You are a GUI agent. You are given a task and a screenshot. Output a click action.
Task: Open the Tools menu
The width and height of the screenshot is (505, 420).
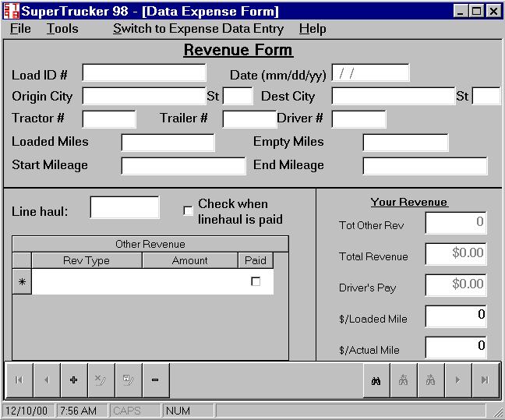pyautogui.click(x=62, y=29)
